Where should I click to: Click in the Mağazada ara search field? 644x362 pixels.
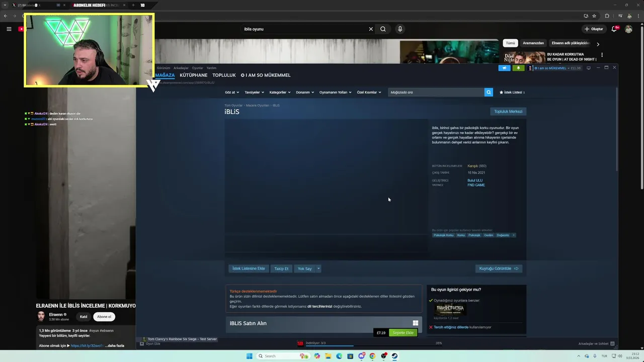pyautogui.click(x=436, y=93)
